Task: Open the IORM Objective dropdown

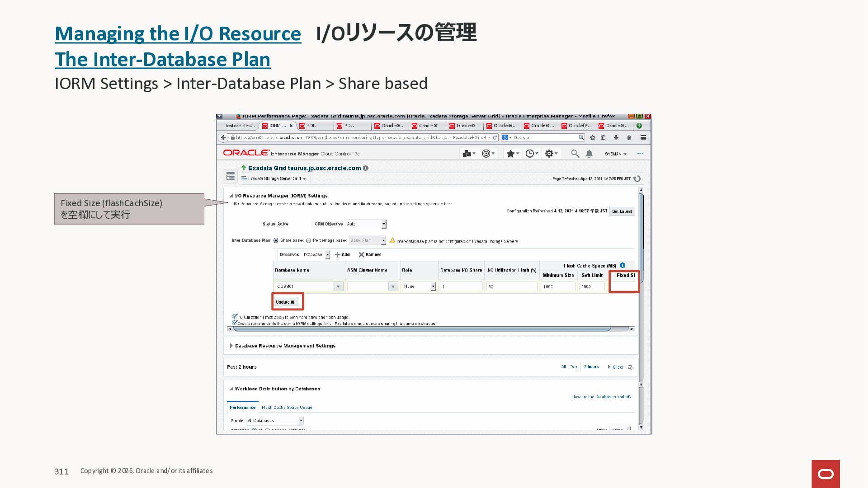Action: coord(383,224)
